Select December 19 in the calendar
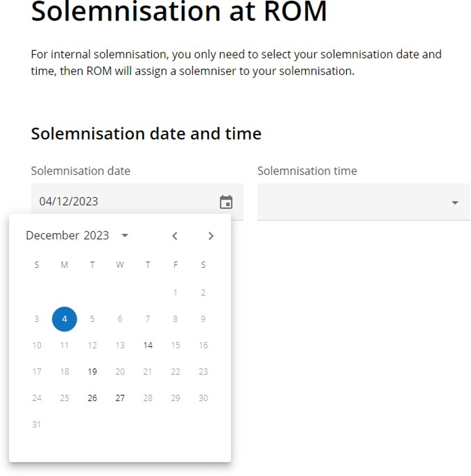Viewport: 471px width, 476px height. [92, 372]
